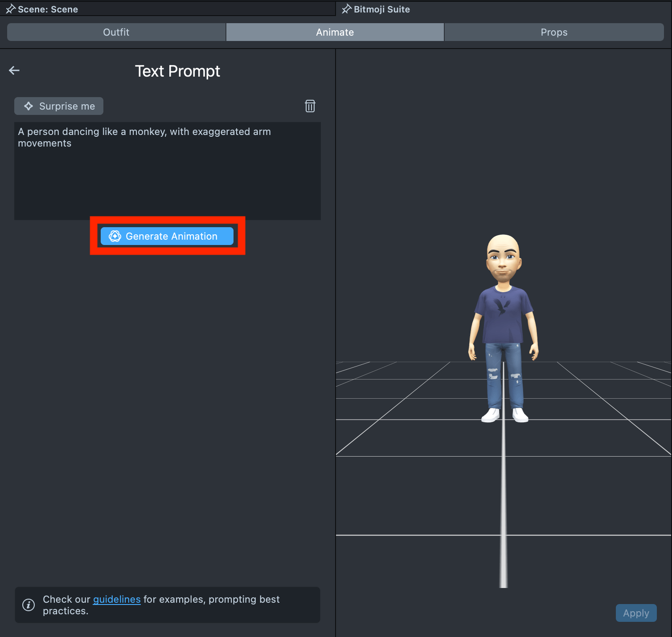Open the guidelines link
The image size is (672, 637).
[x=117, y=600]
